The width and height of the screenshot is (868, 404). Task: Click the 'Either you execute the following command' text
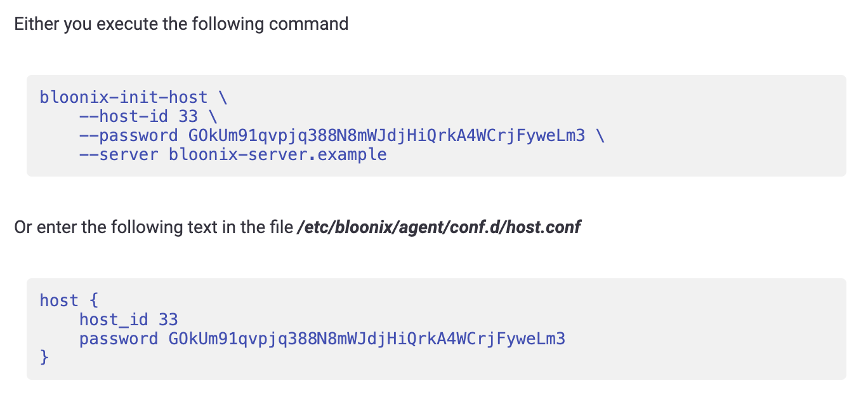pos(181,24)
